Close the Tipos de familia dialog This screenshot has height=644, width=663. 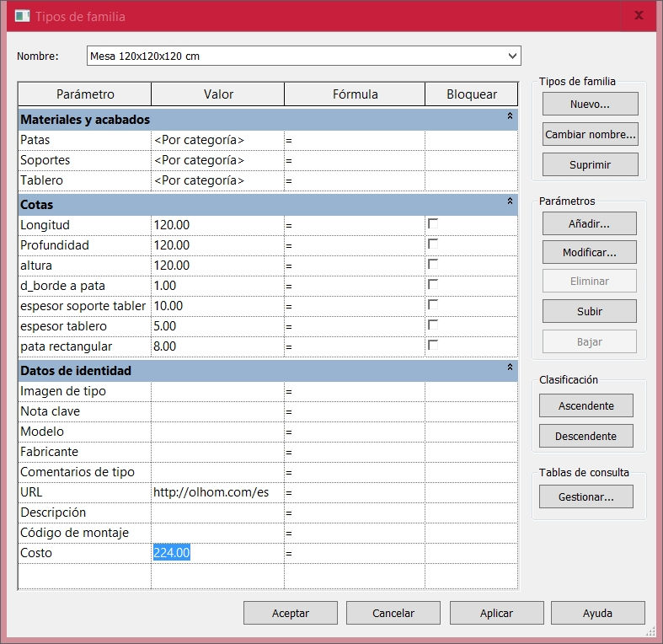tap(639, 16)
